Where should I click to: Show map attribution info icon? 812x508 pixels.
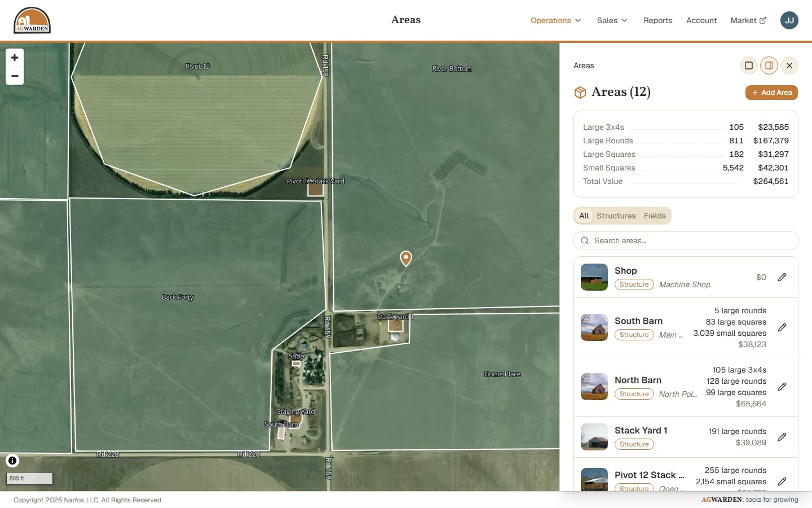coord(12,461)
